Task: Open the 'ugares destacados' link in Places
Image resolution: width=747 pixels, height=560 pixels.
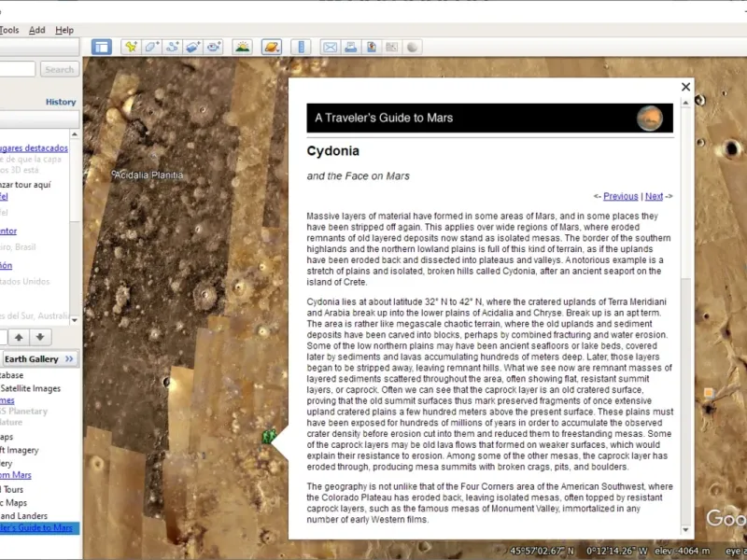Action: click(x=34, y=148)
